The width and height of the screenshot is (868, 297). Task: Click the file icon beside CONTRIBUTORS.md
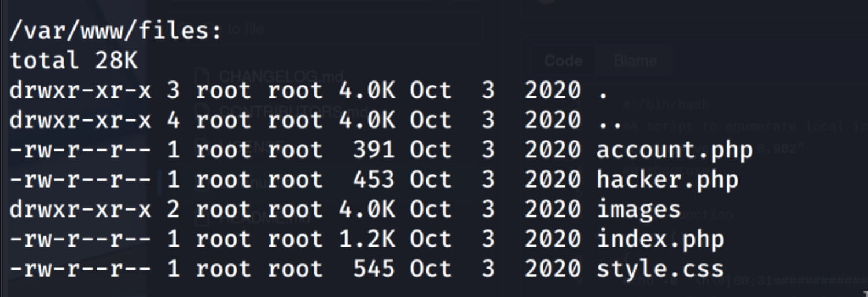coord(202,109)
